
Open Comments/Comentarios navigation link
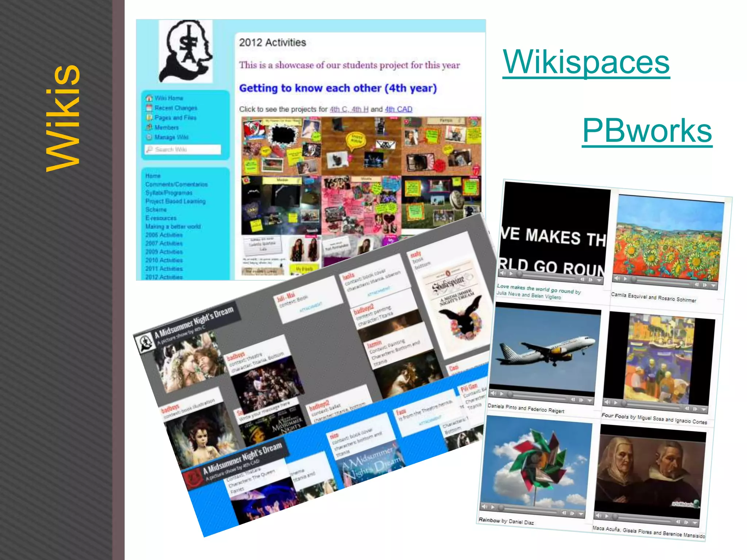[177, 184]
